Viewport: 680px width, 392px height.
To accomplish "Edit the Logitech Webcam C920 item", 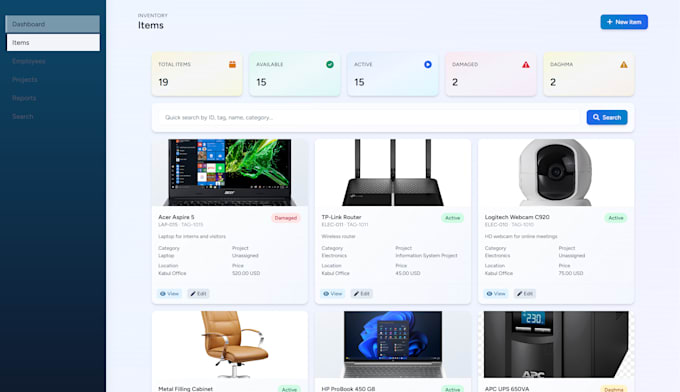I will [525, 294].
